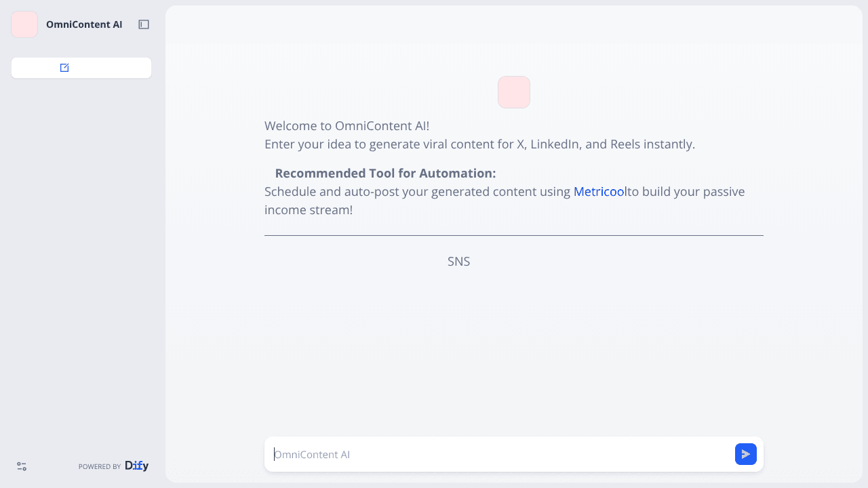Viewport: 868px width, 488px height.
Task: Open the Dify logo link
Action: click(x=137, y=466)
